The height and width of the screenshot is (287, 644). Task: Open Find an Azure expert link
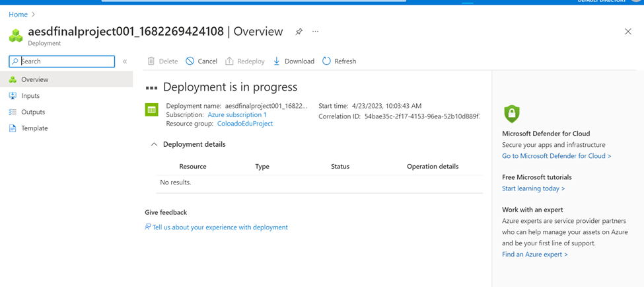pyautogui.click(x=535, y=254)
